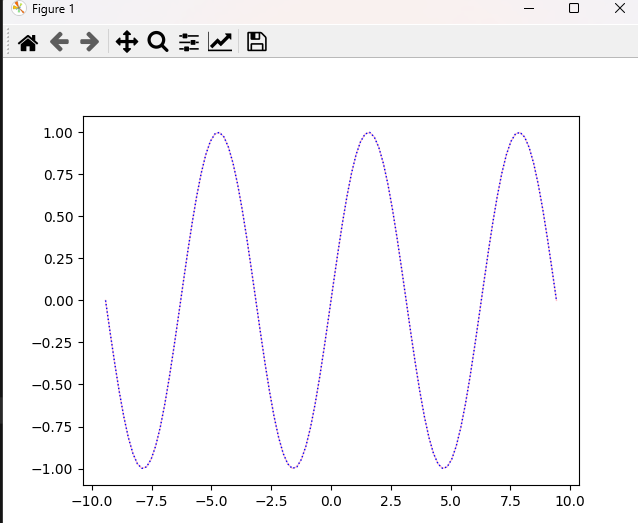Click the 1.00 y-axis tick label

pyautogui.click(x=56, y=133)
